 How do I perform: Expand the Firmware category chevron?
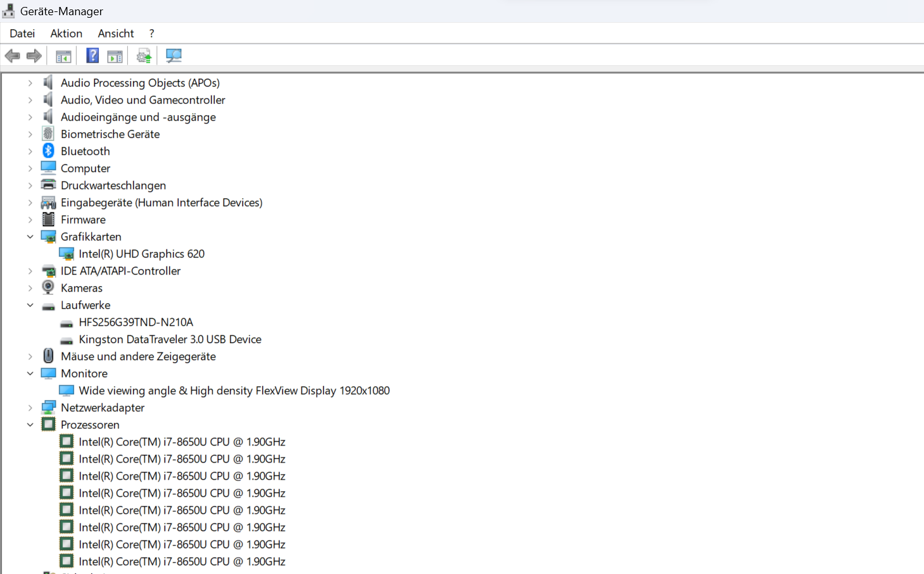click(x=30, y=220)
